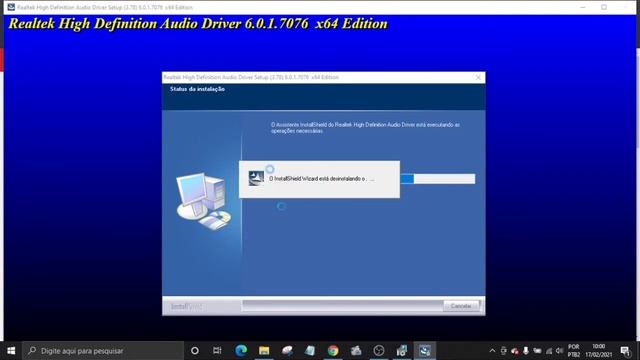
Task: Launch Google Chrome from the taskbar
Action: [x=333, y=351]
